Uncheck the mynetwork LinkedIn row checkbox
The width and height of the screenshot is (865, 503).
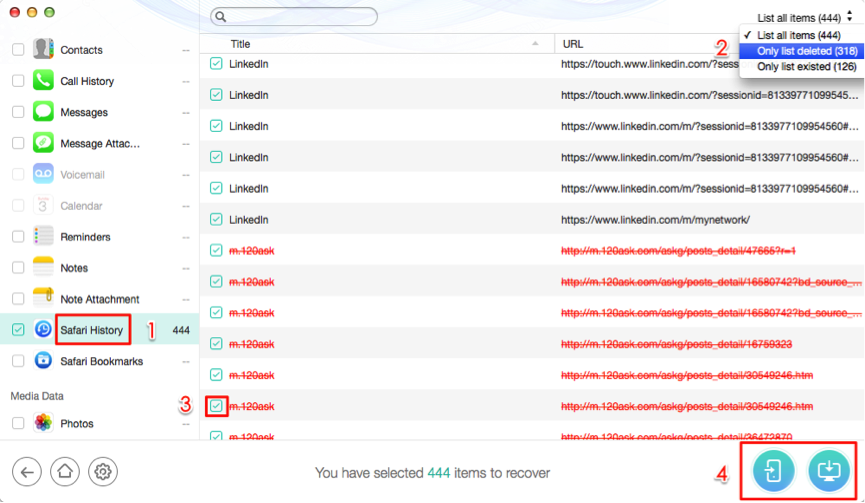tap(216, 220)
